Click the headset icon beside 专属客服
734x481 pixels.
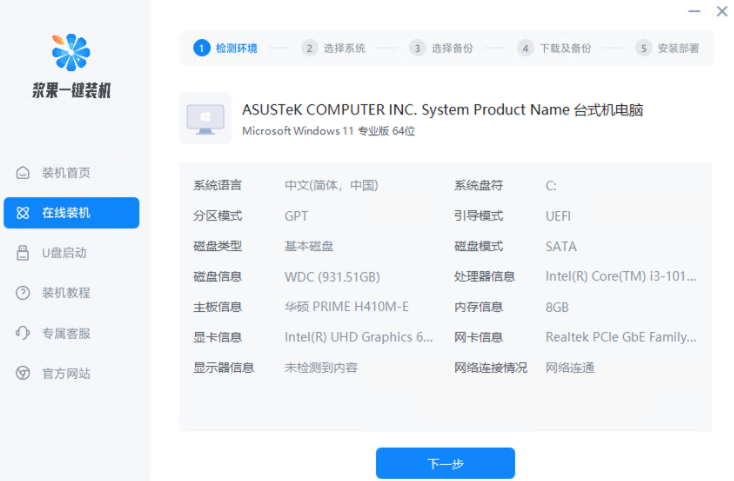22,333
